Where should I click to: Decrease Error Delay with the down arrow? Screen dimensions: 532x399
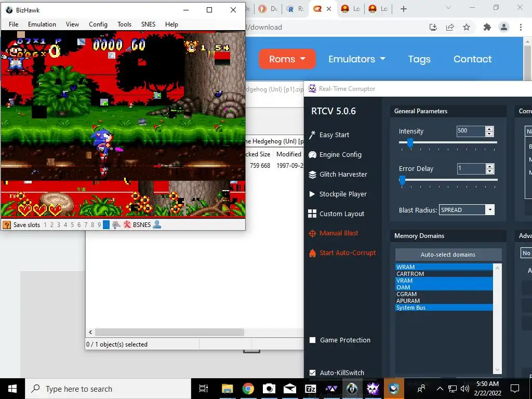tap(489, 171)
